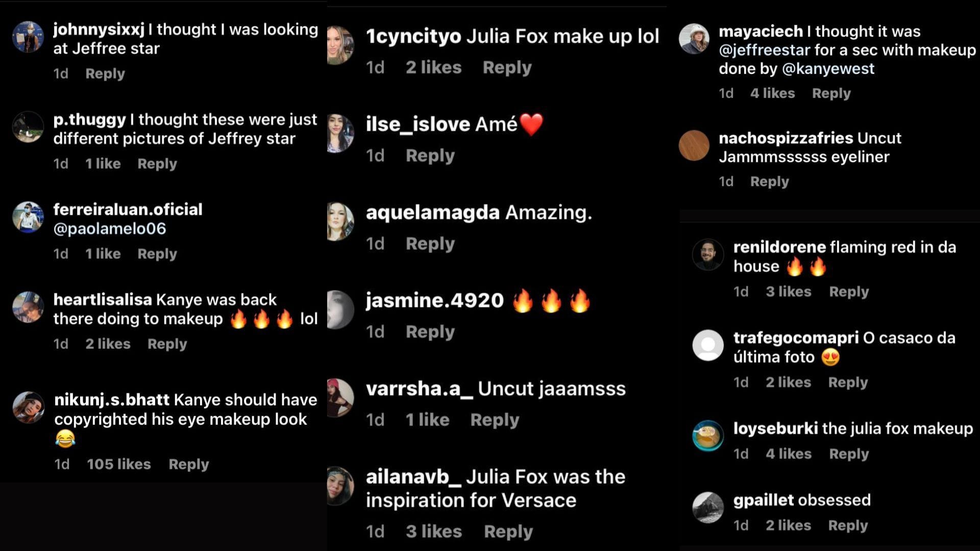Tap jasmine.4920's grayscale avatar
The image size is (980, 551).
pyautogui.click(x=340, y=310)
